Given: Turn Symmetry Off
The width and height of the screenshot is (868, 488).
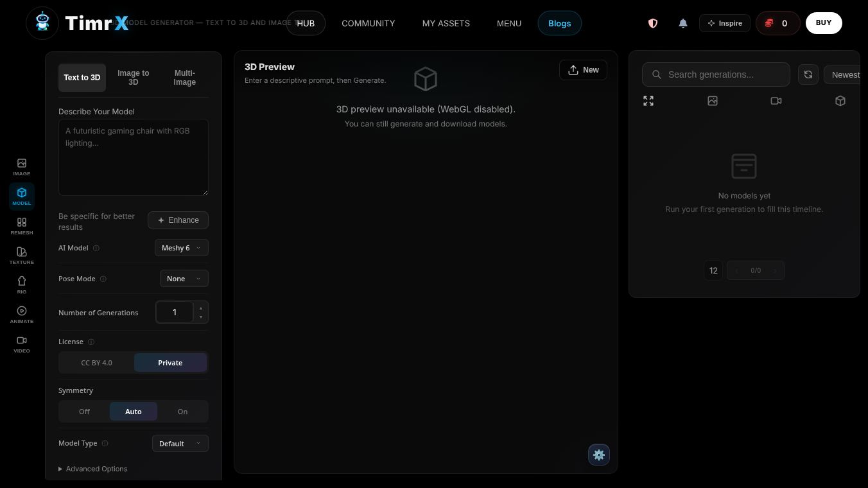Looking at the screenshot, I should [x=84, y=411].
